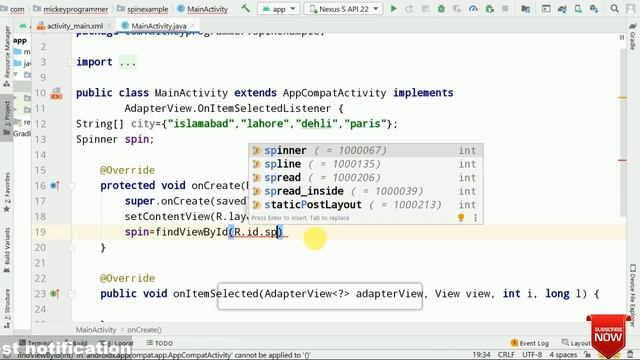Click the MainActivity breadcrumb in navigation bar
The height and width of the screenshot is (360, 640).
(202, 9)
